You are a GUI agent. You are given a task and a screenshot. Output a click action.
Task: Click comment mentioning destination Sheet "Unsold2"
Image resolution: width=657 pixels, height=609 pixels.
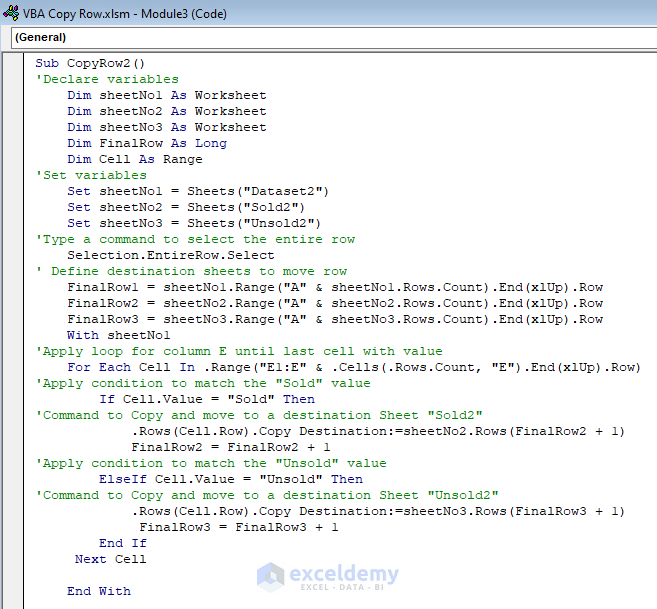click(x=267, y=495)
